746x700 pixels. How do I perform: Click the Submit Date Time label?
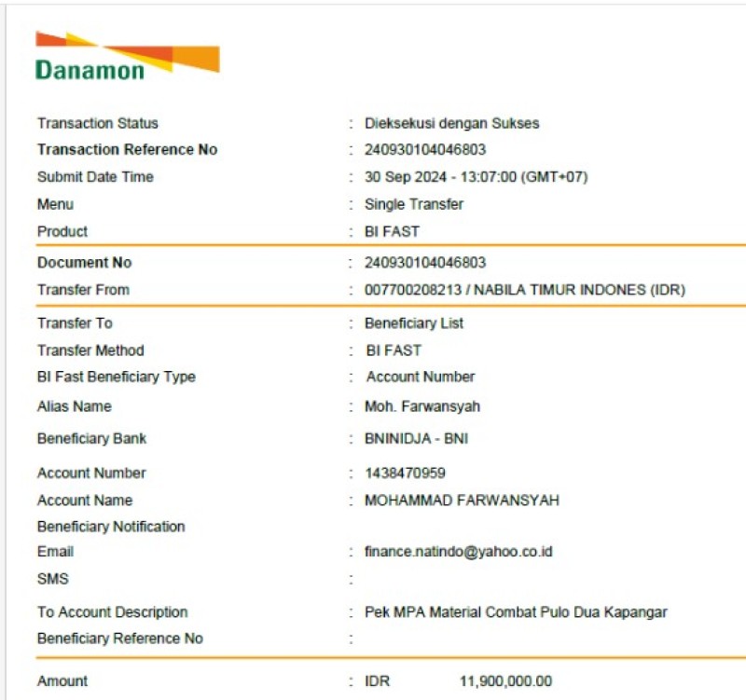(95, 177)
